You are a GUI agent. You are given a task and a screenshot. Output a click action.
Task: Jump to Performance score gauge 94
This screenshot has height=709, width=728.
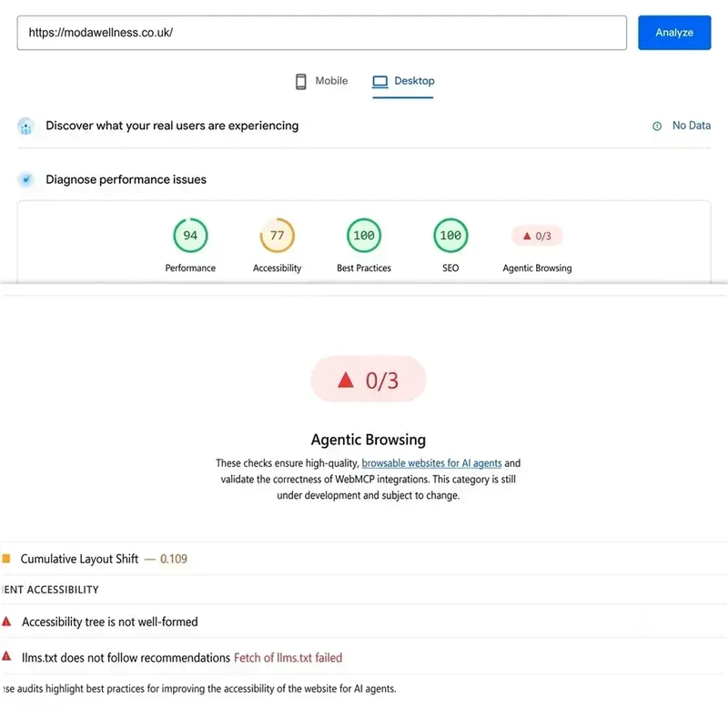pyautogui.click(x=190, y=236)
